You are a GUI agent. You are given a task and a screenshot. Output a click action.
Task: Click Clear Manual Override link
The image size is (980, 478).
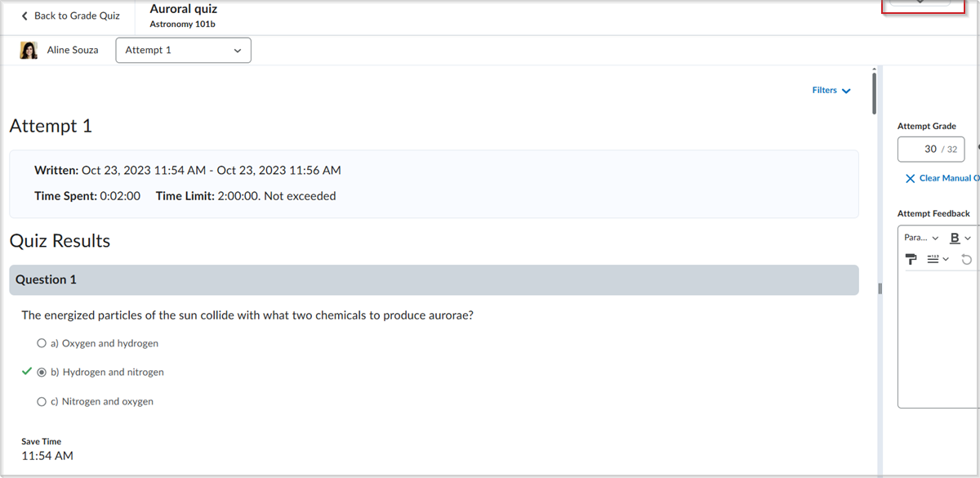943,178
